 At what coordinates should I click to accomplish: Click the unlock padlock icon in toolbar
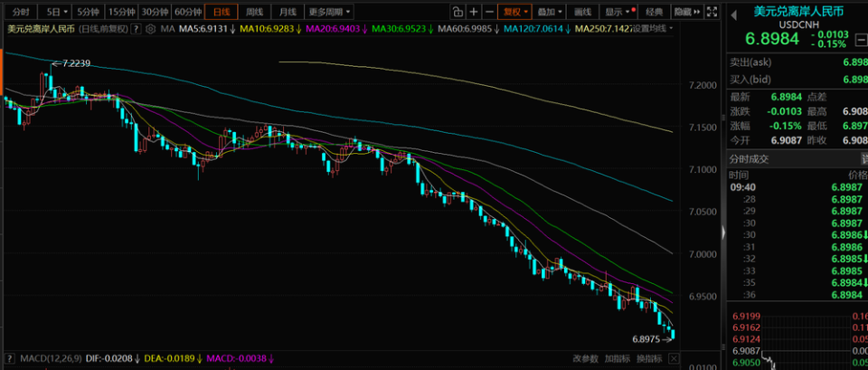pyautogui.click(x=458, y=11)
